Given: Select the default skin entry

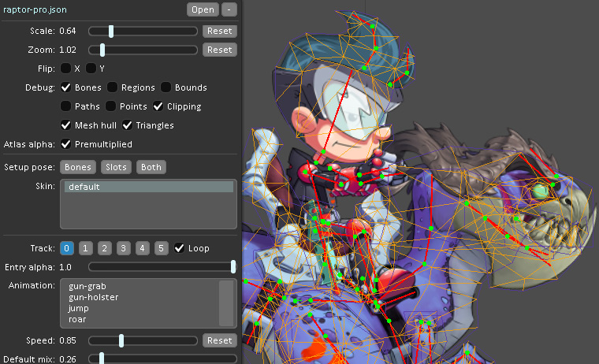Looking at the screenshot, I should (147, 188).
